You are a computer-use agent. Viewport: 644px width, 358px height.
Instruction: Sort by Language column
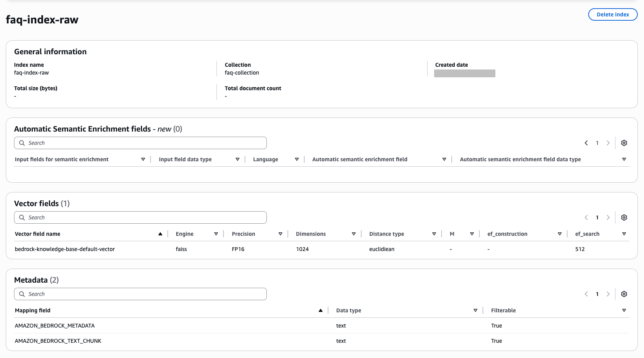pyautogui.click(x=297, y=159)
